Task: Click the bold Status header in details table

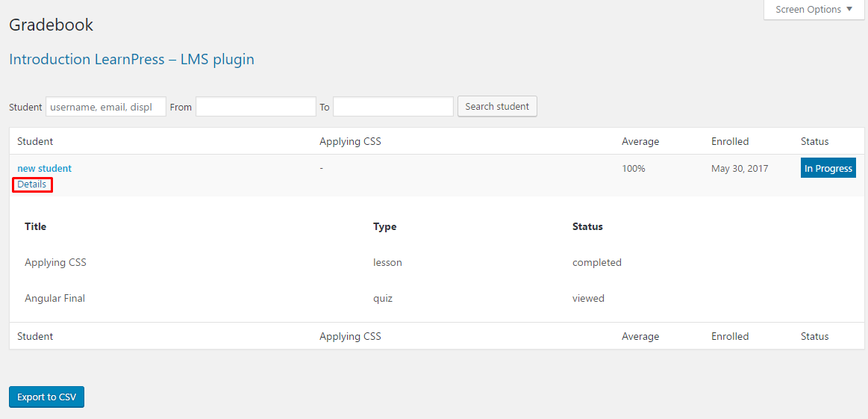Action: point(587,227)
